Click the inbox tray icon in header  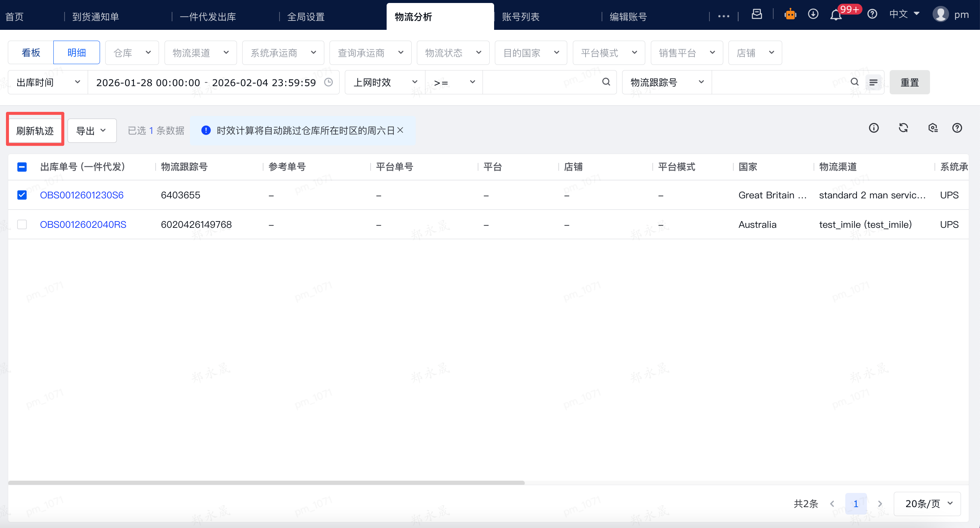756,15
